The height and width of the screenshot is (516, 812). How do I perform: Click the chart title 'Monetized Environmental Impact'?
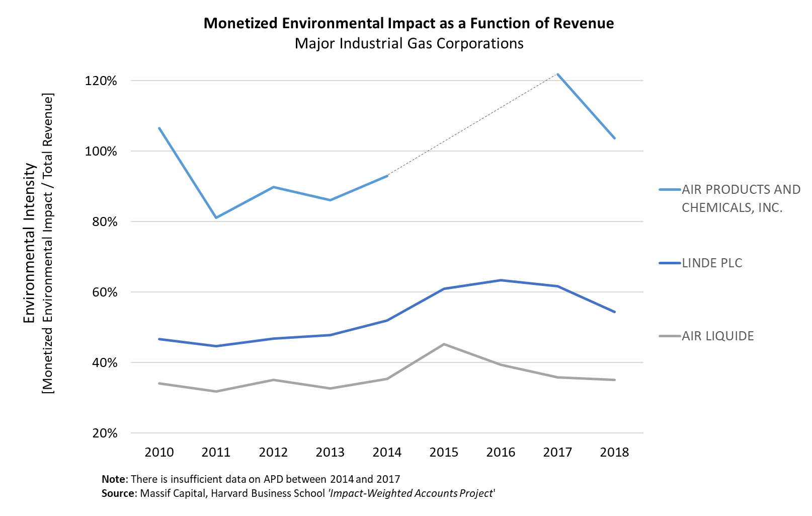click(x=409, y=24)
